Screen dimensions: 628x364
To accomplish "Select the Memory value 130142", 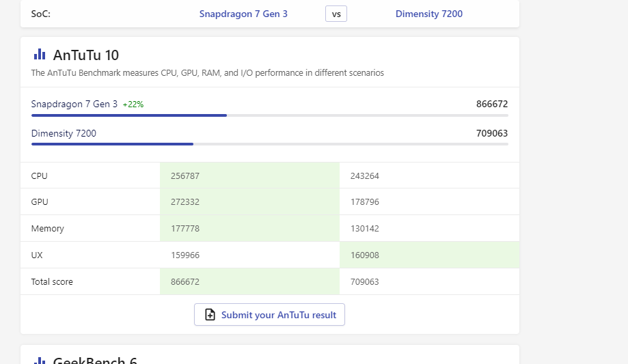I will click(x=364, y=229).
